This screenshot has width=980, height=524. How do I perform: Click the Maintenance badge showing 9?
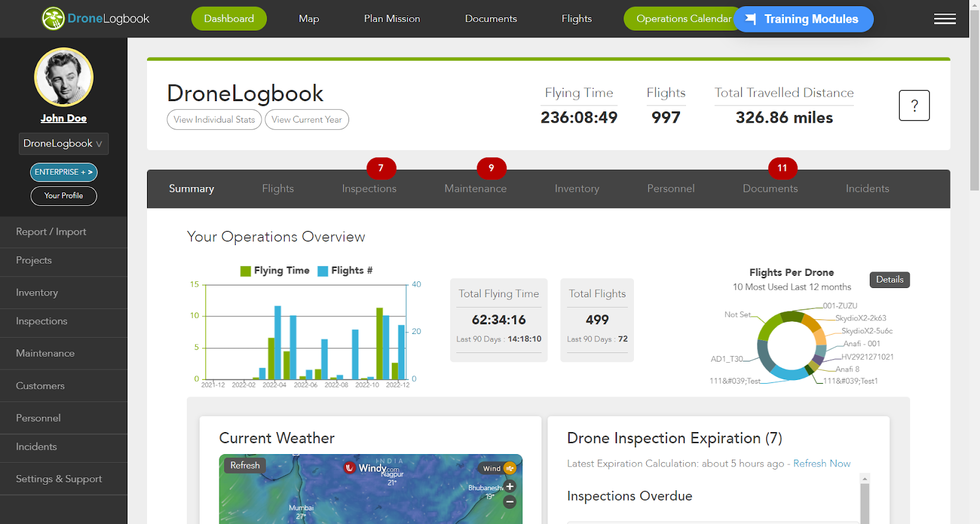click(491, 168)
